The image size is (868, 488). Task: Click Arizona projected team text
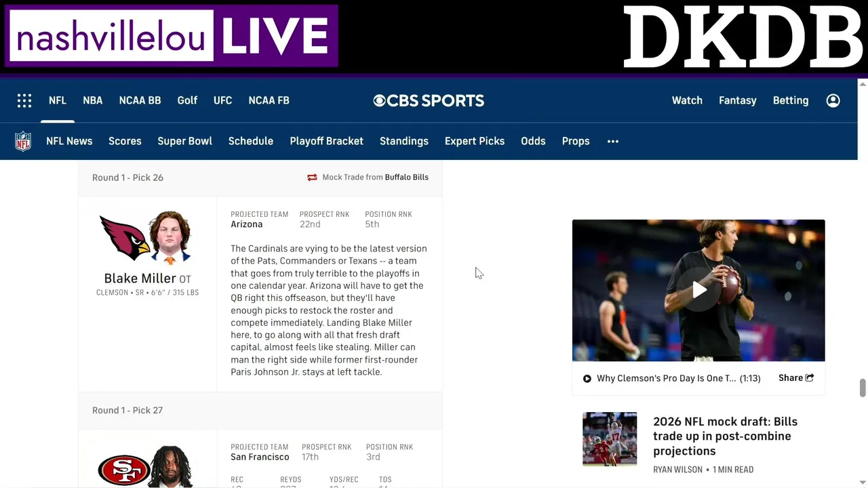pyautogui.click(x=246, y=224)
